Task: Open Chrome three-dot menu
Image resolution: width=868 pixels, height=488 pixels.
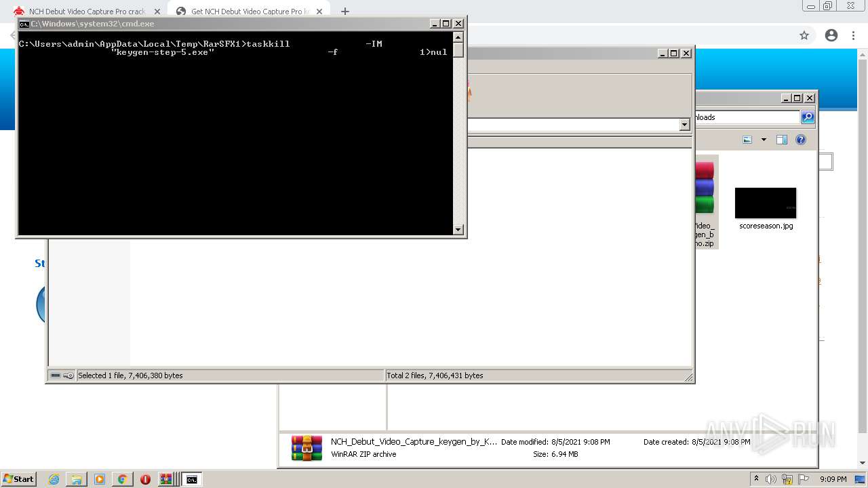Action: (x=853, y=35)
